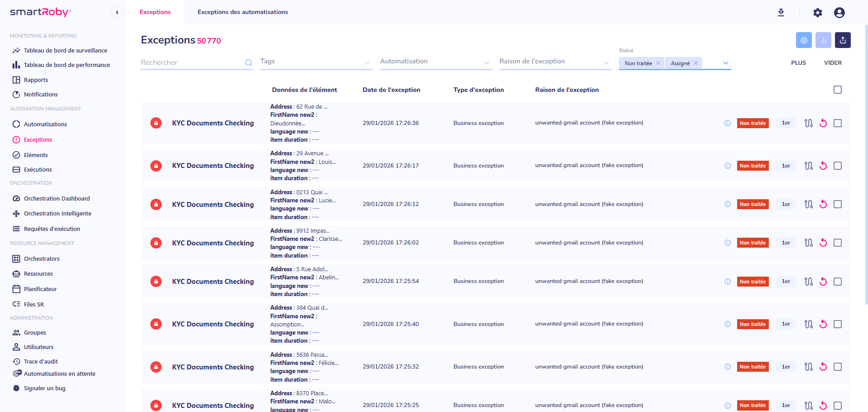Screen dimensions: 868x412
Task: Click the VIDER button to clear filters
Action: click(833, 63)
